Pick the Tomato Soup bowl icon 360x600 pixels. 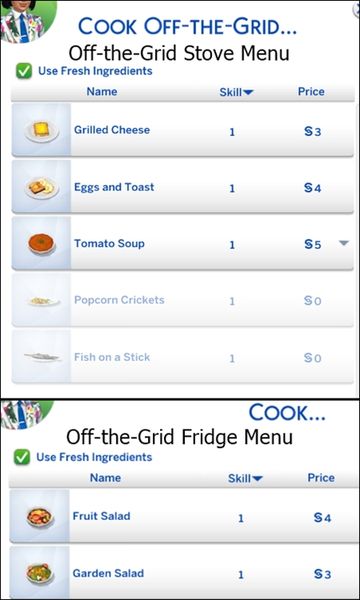point(41,245)
